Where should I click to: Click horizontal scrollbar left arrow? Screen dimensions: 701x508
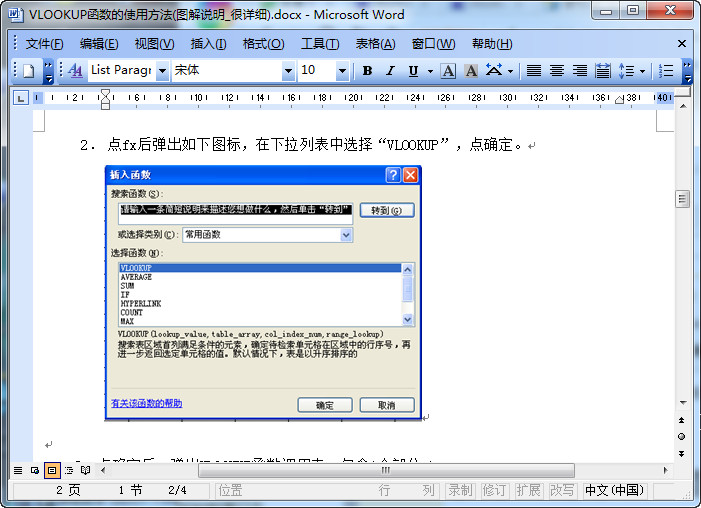point(103,470)
